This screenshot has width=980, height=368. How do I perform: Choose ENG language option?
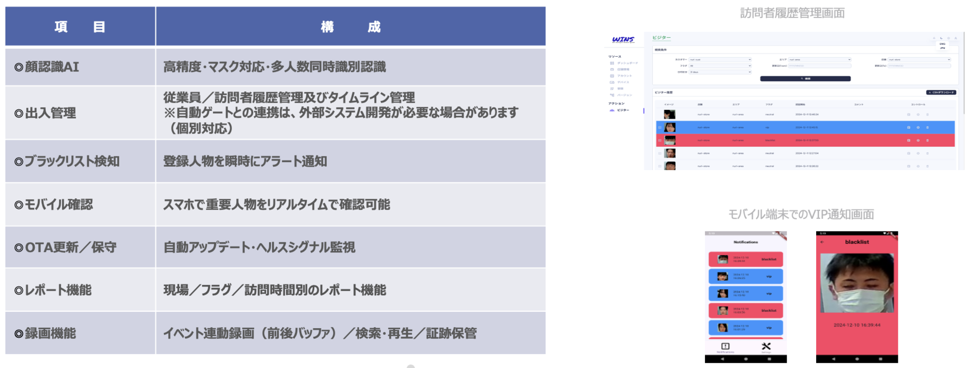coord(943,44)
